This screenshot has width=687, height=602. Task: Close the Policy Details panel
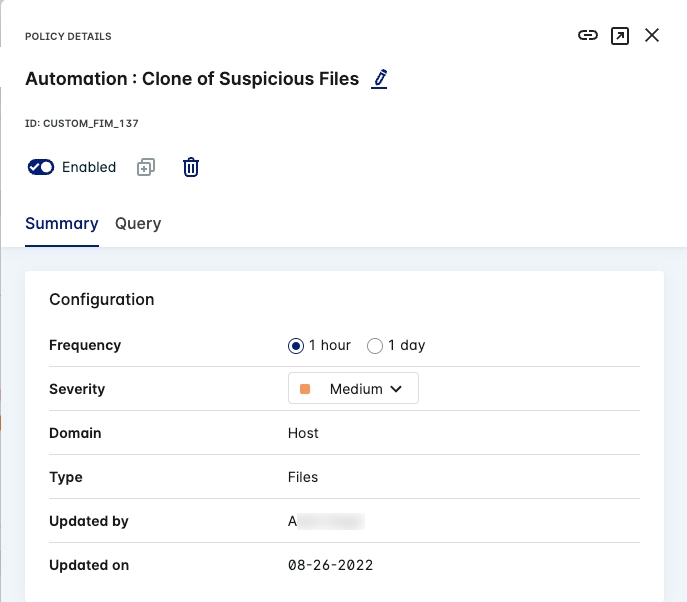[x=652, y=36]
